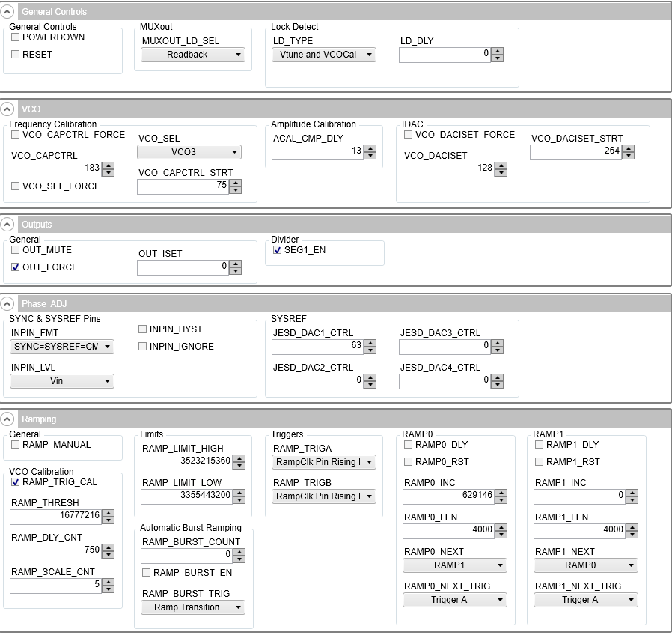Increase ACAL_CMP_DLY spinner value

pos(370,149)
